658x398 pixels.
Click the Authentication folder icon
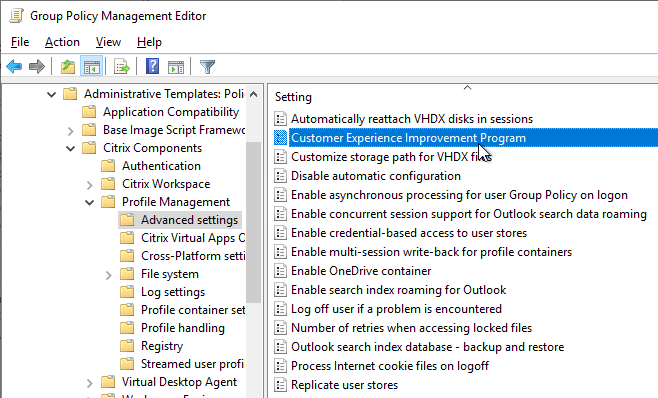click(108, 166)
